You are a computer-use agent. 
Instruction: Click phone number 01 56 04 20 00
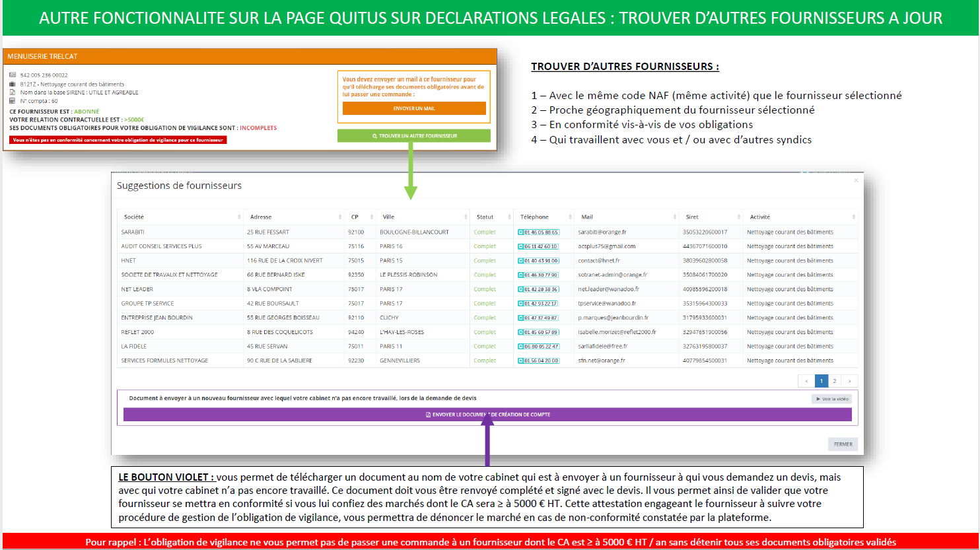point(538,361)
